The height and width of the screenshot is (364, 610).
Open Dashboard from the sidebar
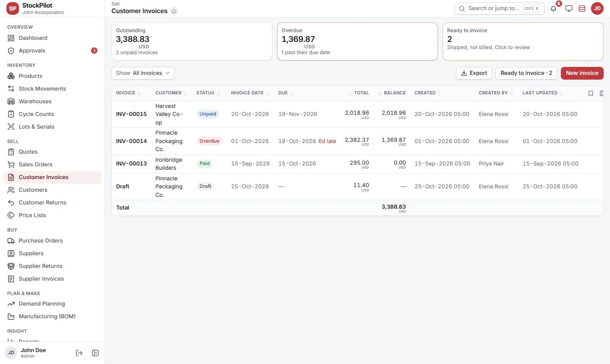(x=53, y=38)
